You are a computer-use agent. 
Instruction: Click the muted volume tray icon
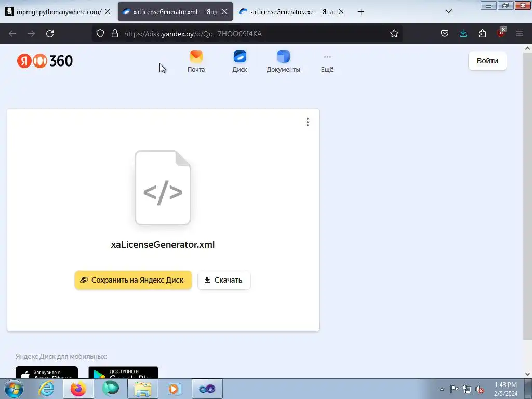(480, 389)
